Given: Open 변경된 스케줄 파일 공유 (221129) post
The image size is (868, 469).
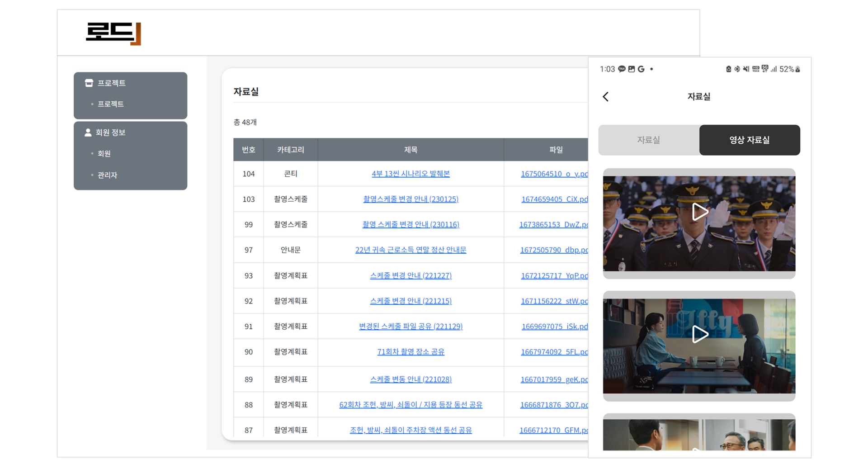Looking at the screenshot, I should [x=410, y=326].
